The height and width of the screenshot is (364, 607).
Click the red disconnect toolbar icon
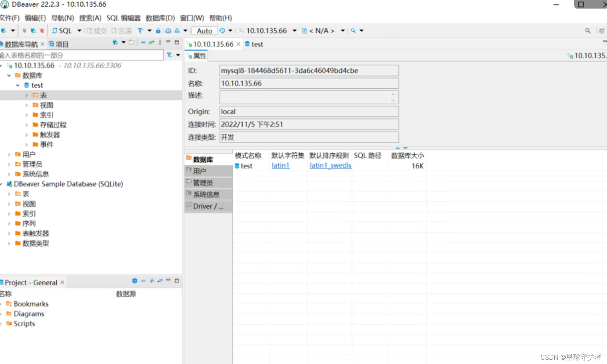42,31
